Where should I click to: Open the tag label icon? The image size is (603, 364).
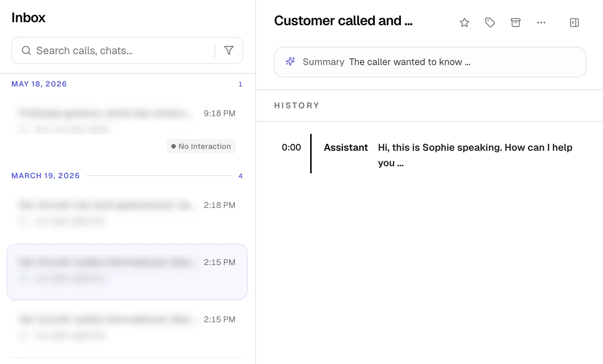pos(490,23)
